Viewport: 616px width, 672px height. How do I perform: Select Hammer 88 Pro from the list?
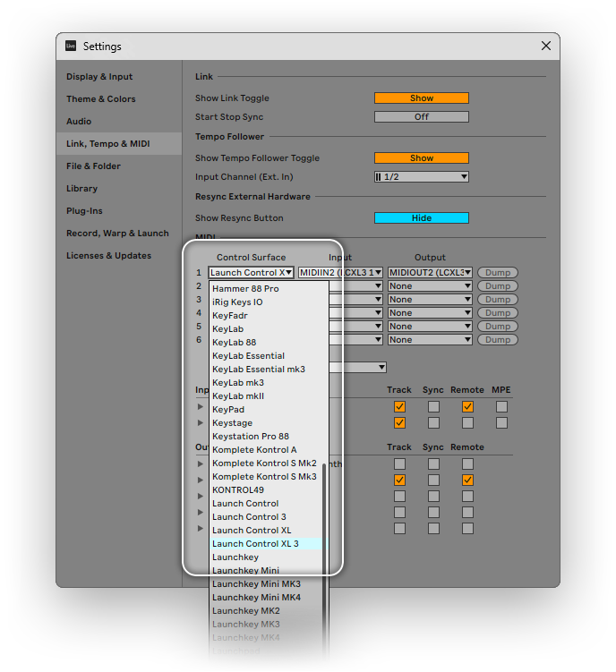tap(268, 289)
